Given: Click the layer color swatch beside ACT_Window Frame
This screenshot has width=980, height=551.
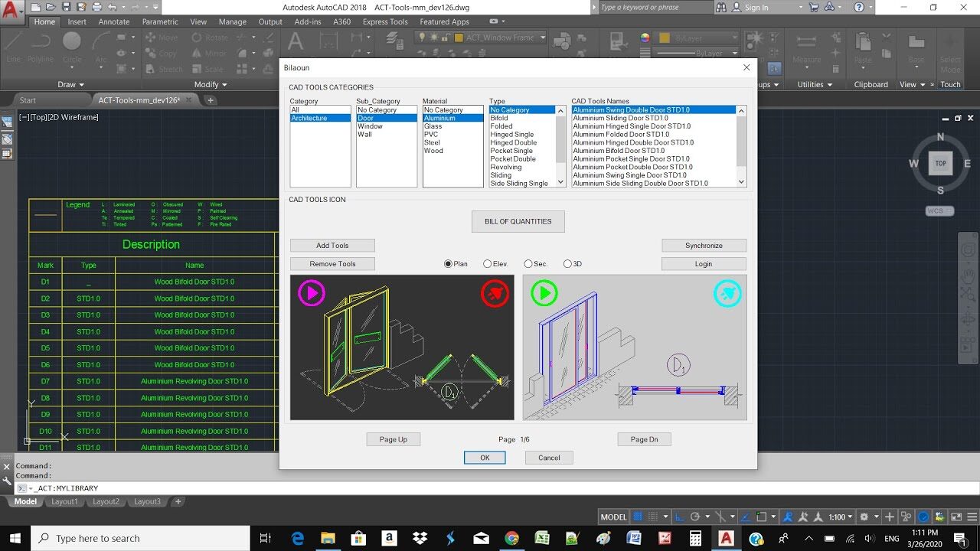Looking at the screenshot, I should (x=459, y=37).
